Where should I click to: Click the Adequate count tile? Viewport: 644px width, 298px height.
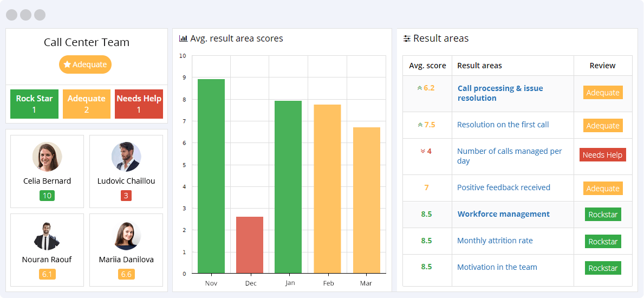tap(86, 104)
